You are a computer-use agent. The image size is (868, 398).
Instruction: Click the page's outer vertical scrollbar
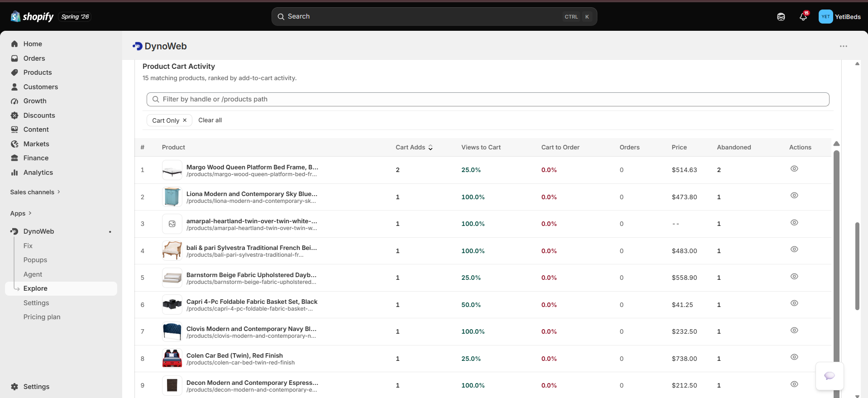[x=857, y=266]
